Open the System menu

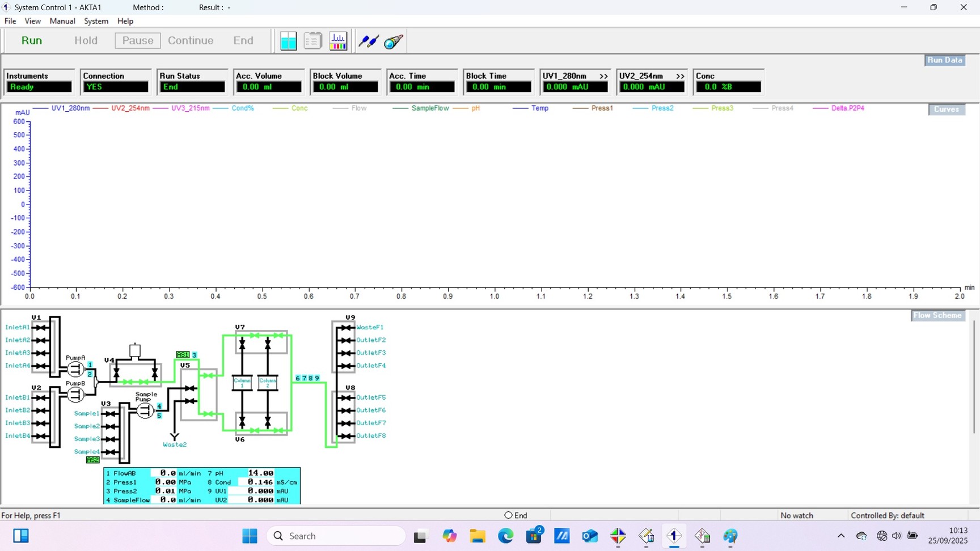pos(96,21)
